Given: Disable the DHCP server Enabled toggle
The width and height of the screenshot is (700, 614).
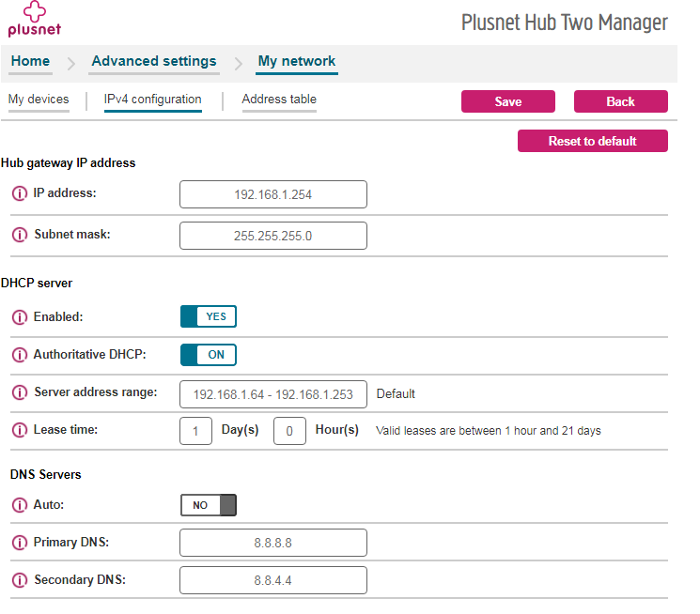Looking at the screenshot, I should tap(209, 316).
